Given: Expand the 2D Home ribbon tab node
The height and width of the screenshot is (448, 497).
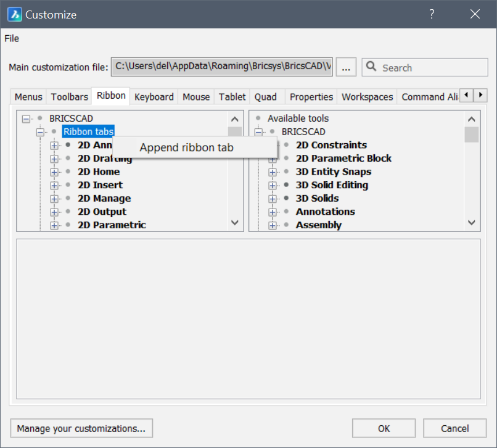Looking at the screenshot, I should click(54, 172).
